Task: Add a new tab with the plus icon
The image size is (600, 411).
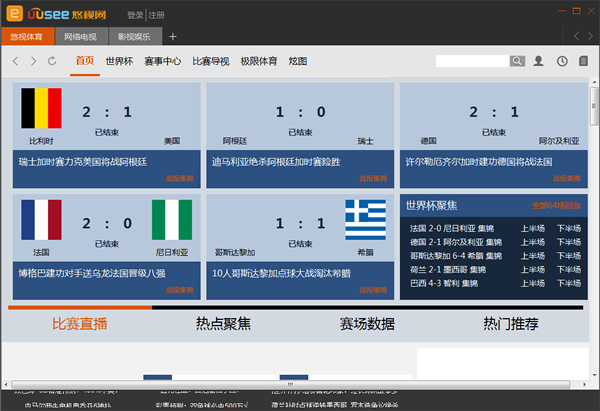Action: 173,36
